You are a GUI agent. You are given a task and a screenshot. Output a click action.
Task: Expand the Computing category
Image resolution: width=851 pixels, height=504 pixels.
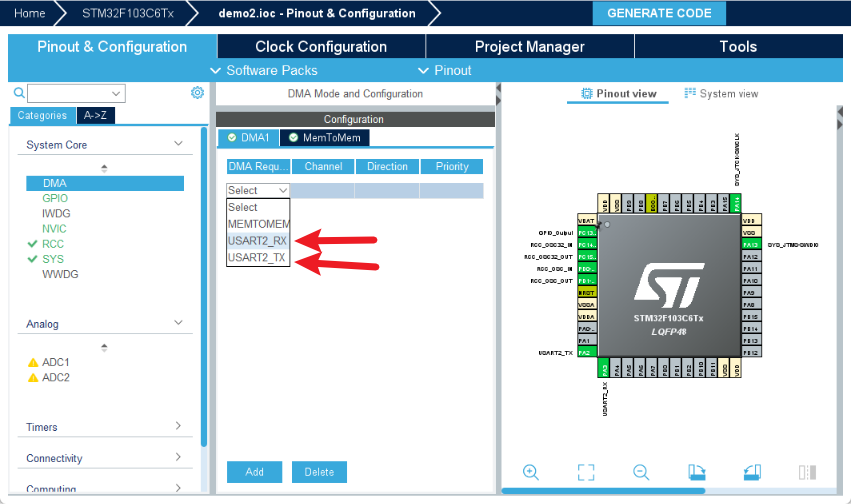coord(178,488)
